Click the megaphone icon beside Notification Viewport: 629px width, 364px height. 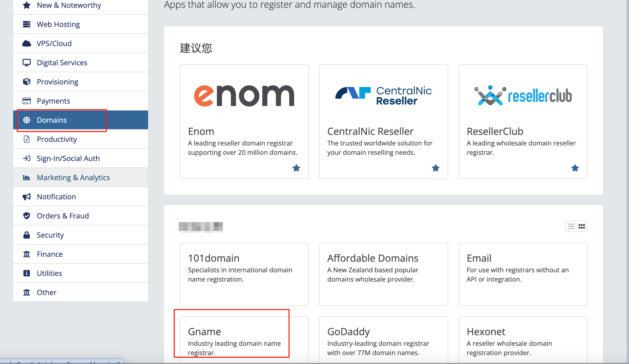(x=26, y=197)
